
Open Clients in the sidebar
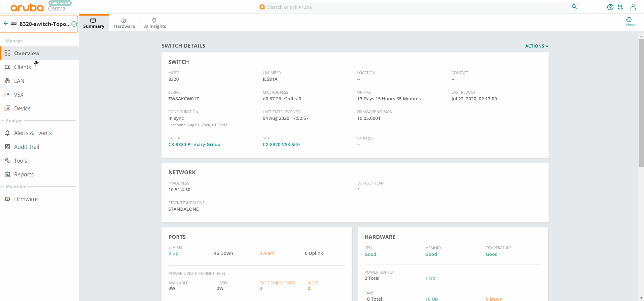39,67
